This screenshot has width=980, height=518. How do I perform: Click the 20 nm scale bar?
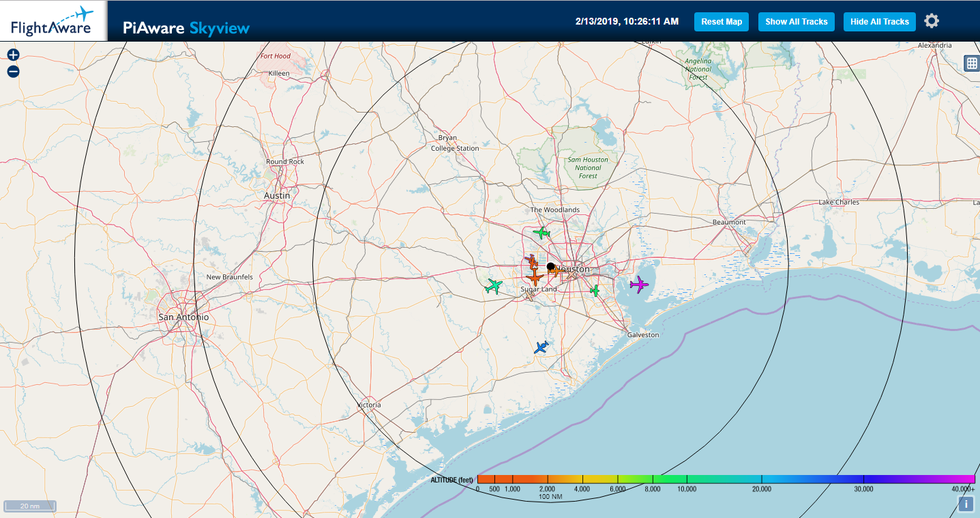30,506
